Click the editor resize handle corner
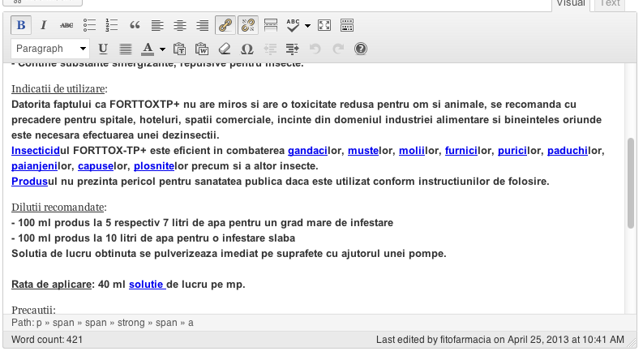This screenshot has height=364, width=643. click(632, 343)
